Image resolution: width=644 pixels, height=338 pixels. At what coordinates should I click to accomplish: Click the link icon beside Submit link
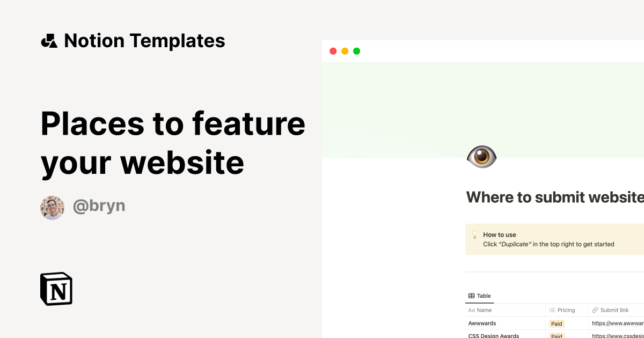click(594, 310)
